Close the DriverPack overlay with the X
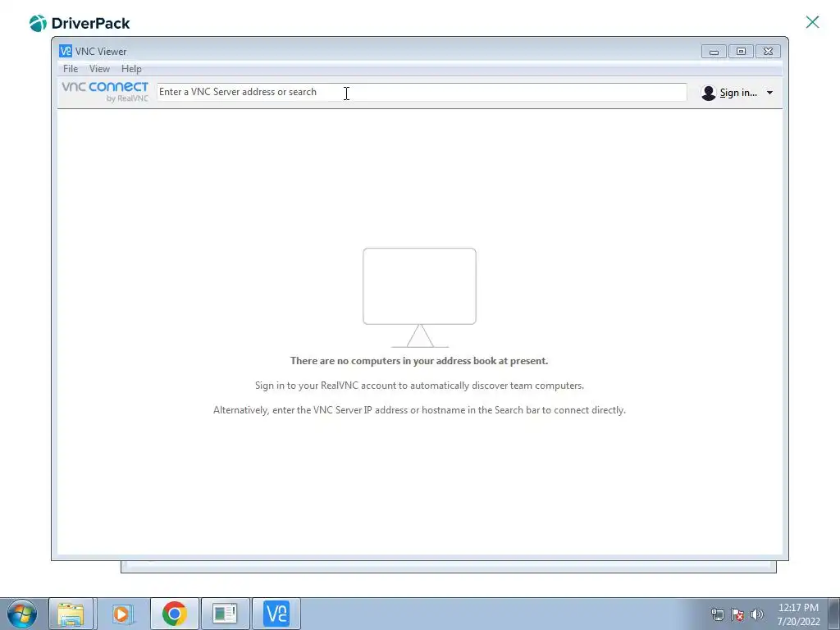The width and height of the screenshot is (840, 630). 812,22
